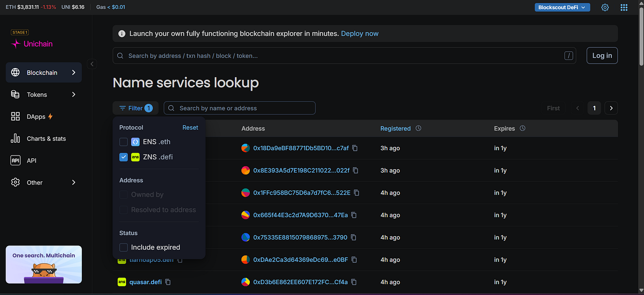Click the identicon for 0xD3b6E862EE607E172FC...Cf4a

[x=246, y=282]
